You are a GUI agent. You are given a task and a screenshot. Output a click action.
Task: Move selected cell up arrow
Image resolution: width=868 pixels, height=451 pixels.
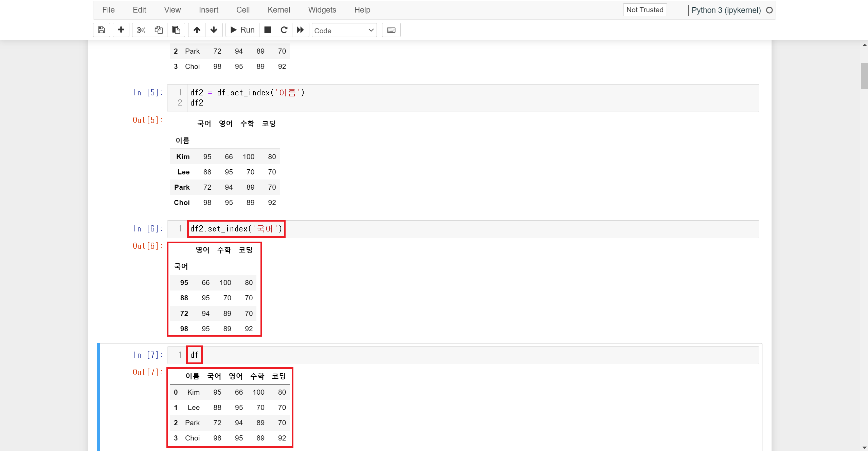point(197,30)
